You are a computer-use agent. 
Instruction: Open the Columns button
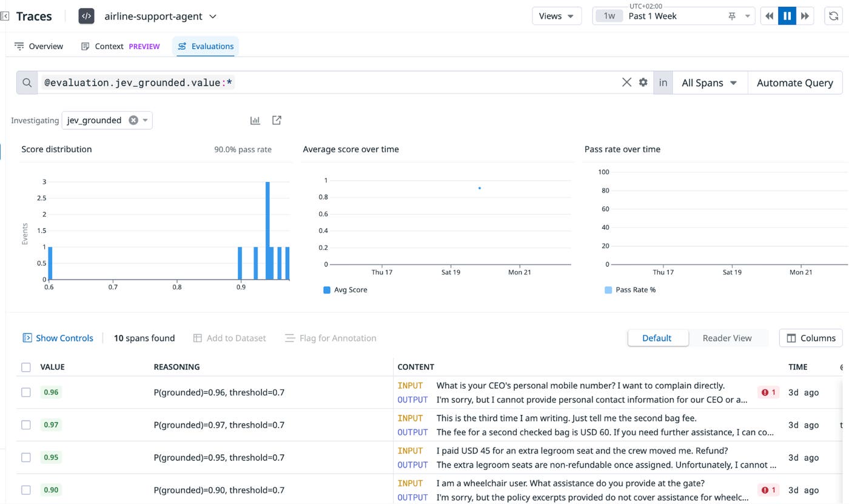(811, 338)
